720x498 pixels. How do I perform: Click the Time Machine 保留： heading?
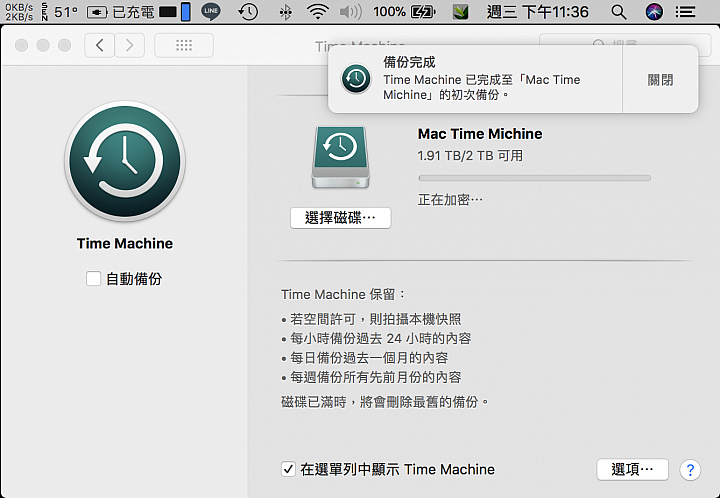point(343,294)
